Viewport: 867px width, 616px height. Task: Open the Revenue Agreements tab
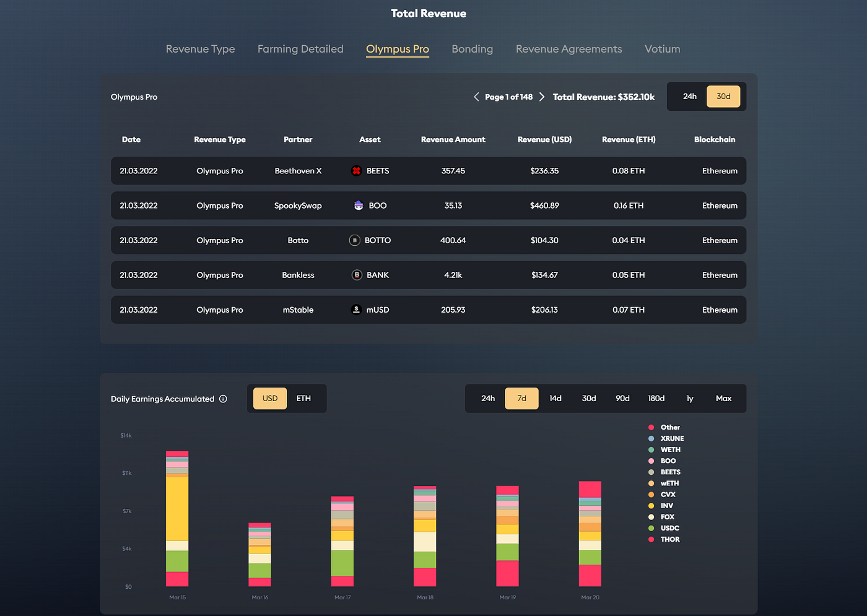[569, 49]
